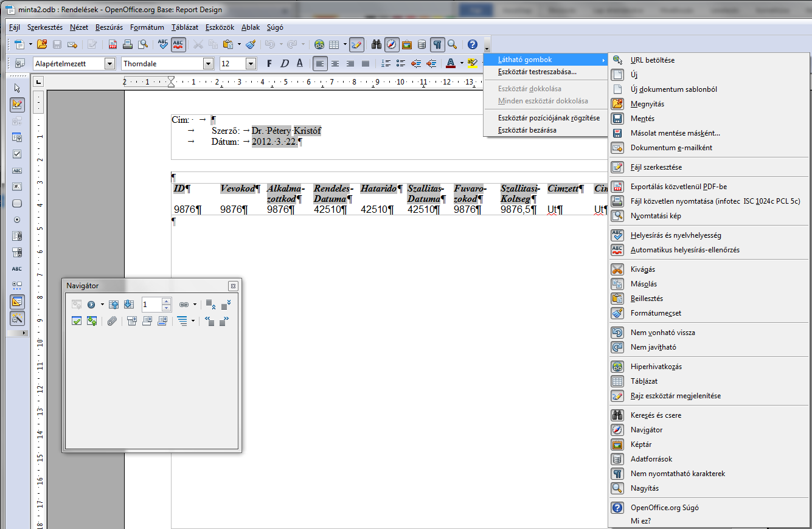Click the Increase Indent icon in Formatting toolbar

pos(431,63)
